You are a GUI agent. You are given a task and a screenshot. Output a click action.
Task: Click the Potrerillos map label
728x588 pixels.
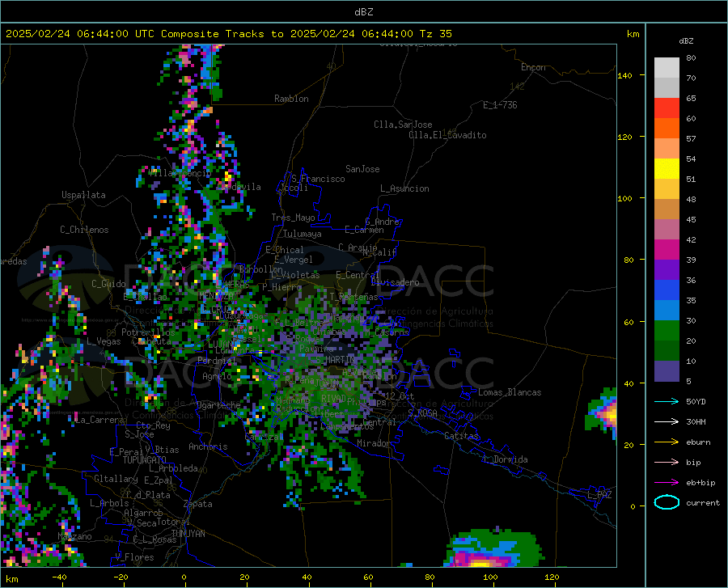(148, 332)
